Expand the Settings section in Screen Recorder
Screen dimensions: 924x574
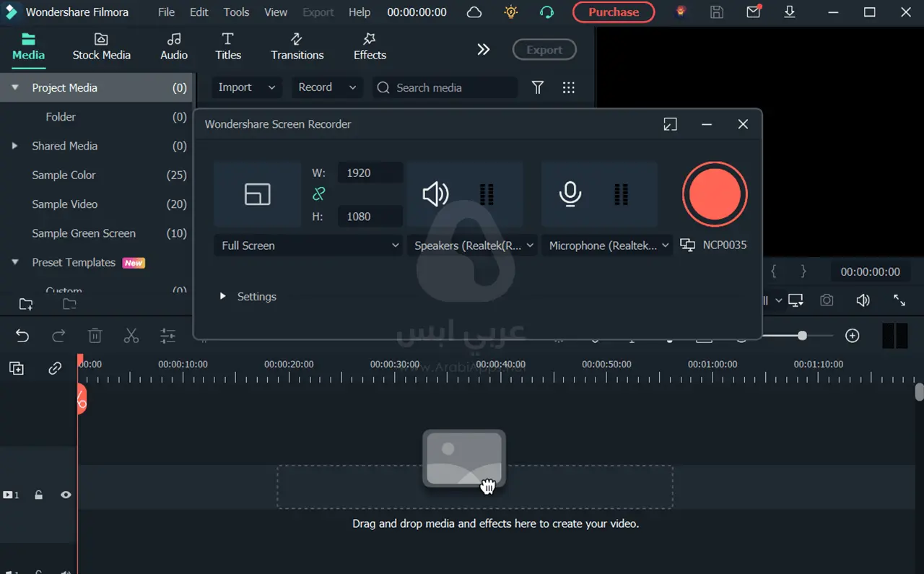click(x=248, y=297)
